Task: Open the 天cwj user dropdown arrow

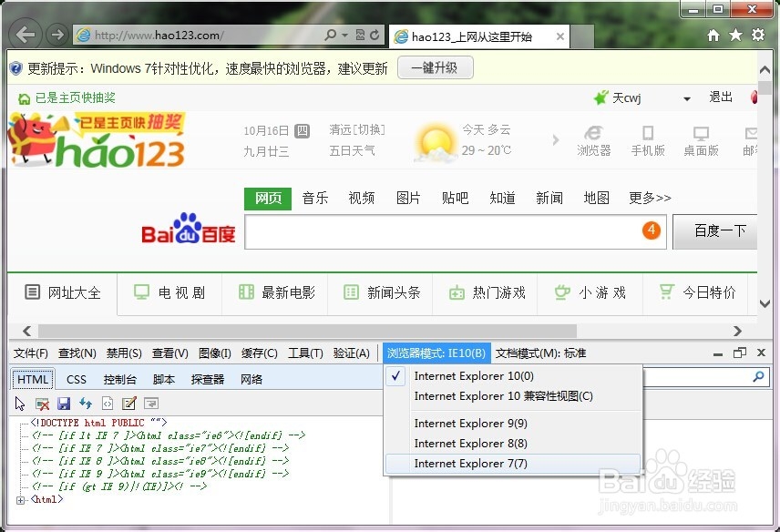Action: [687, 98]
